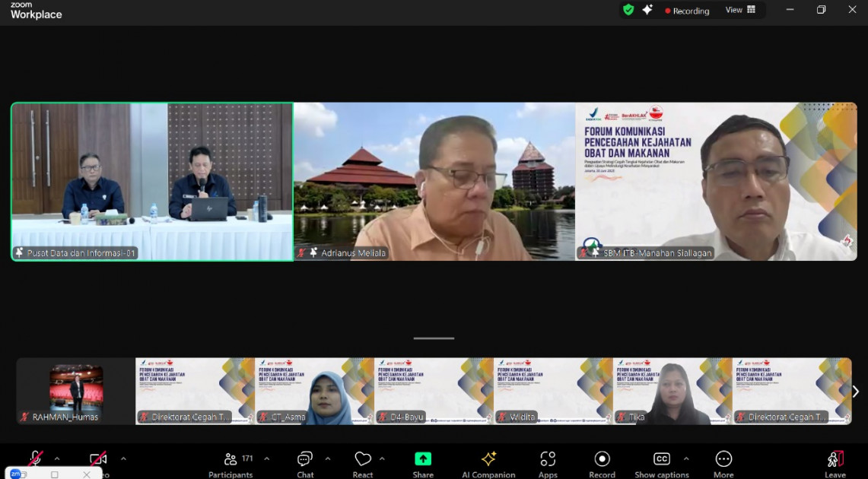
Task: Click the Recording status indicator
Action: coord(687,11)
